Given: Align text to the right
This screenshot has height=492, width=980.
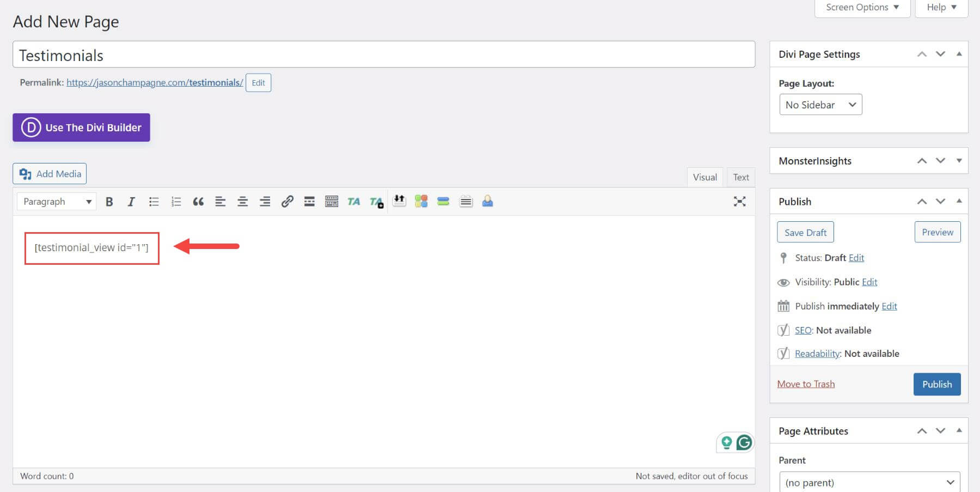Looking at the screenshot, I should [x=265, y=201].
